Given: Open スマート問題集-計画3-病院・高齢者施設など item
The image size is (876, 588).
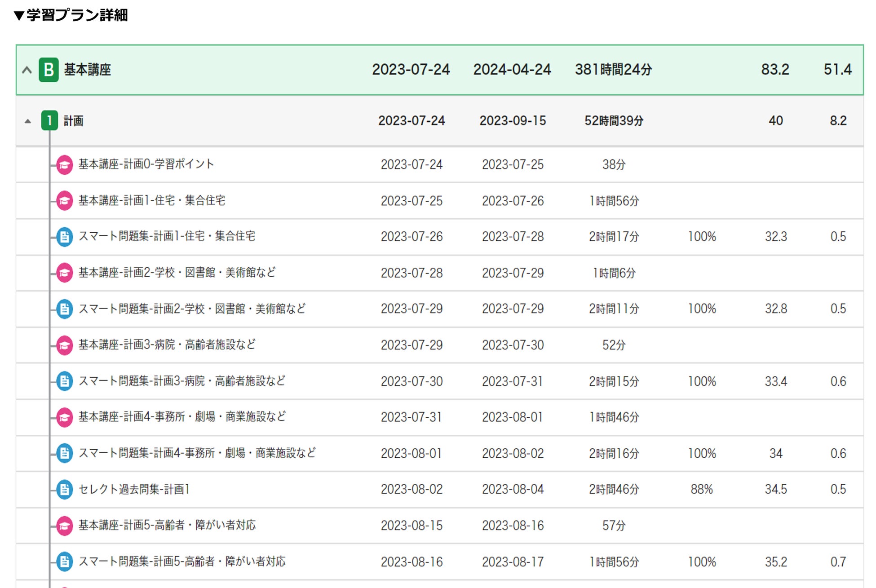Looking at the screenshot, I should [182, 381].
